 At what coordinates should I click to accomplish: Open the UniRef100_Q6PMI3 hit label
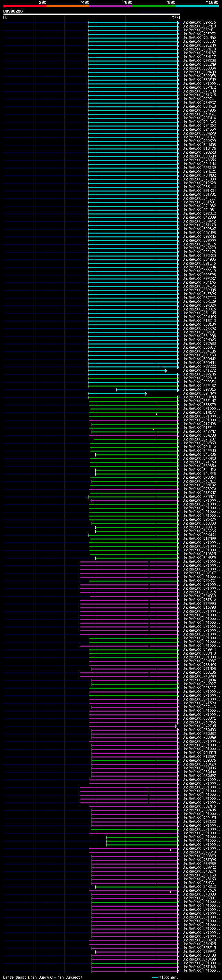[199, 26]
